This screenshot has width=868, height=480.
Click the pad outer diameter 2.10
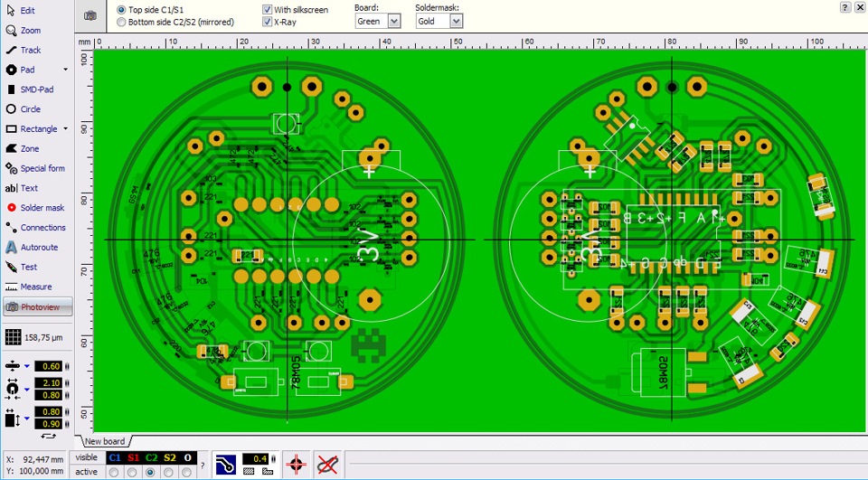point(49,383)
